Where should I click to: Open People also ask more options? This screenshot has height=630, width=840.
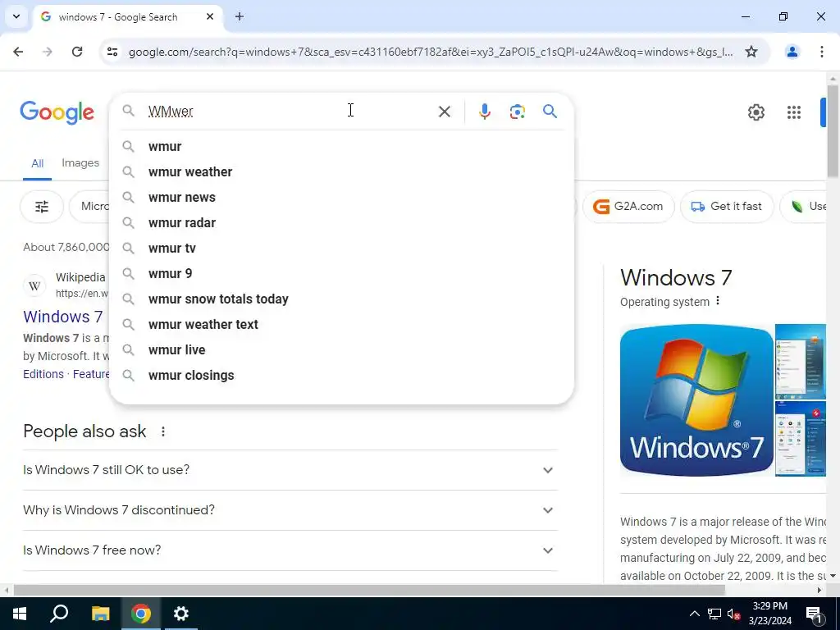(x=163, y=431)
